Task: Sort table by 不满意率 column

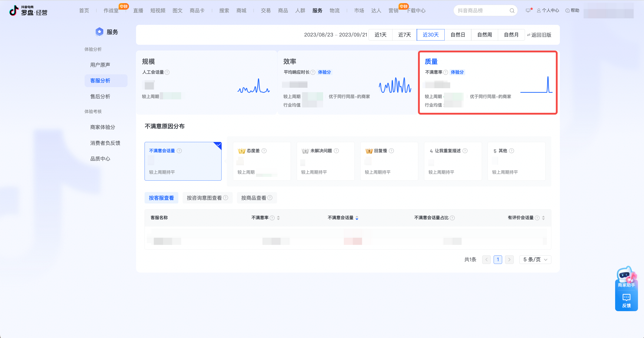Action: click(278, 218)
